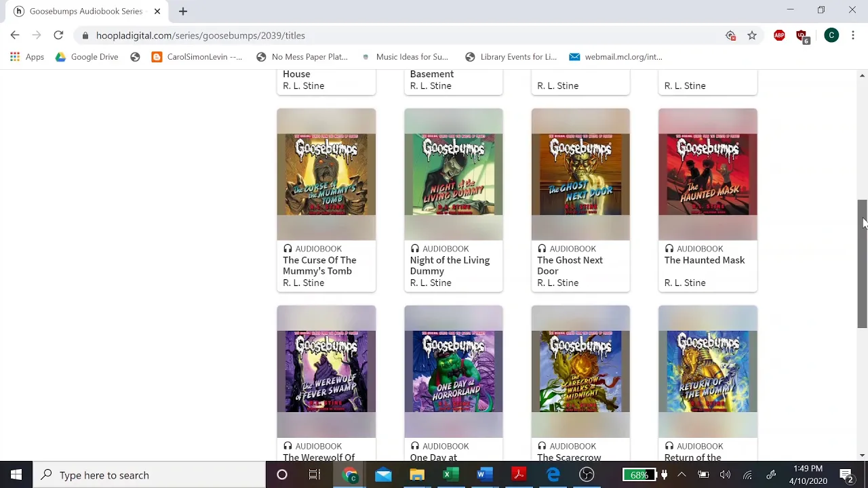
Task: Show hidden system tray icons
Action: click(682, 475)
